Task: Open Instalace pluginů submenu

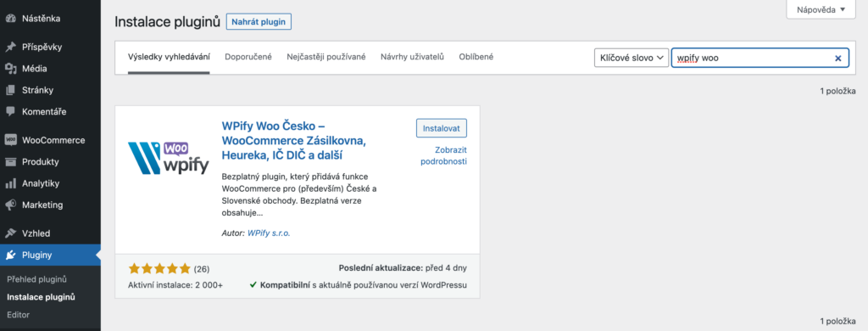Action: 41,296
